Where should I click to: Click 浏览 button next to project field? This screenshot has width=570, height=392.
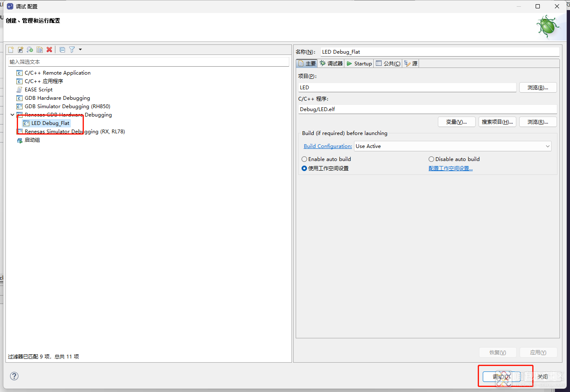[538, 87]
